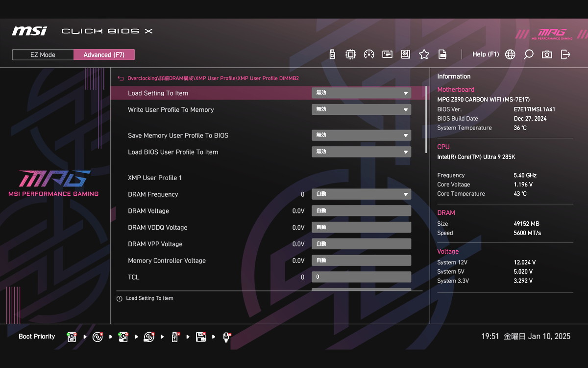The width and height of the screenshot is (588, 368).
Task: Click the MPG Z890 CARBON WIFI board name
Action: click(483, 100)
